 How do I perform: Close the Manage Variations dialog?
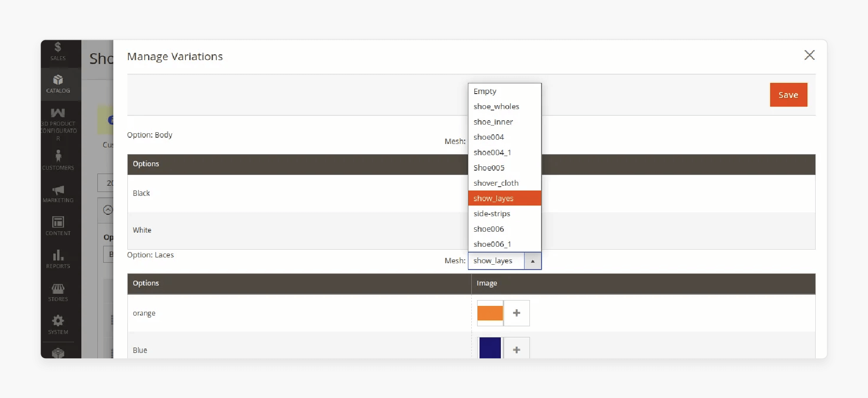point(809,55)
